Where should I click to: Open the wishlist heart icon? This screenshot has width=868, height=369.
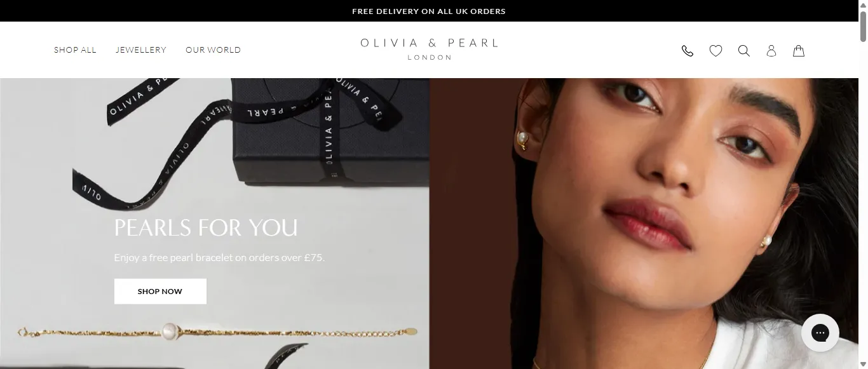[x=715, y=51]
